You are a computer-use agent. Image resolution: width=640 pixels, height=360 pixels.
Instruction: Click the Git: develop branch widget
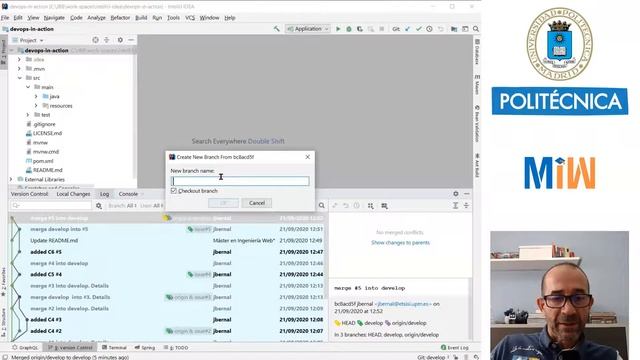click(433, 357)
